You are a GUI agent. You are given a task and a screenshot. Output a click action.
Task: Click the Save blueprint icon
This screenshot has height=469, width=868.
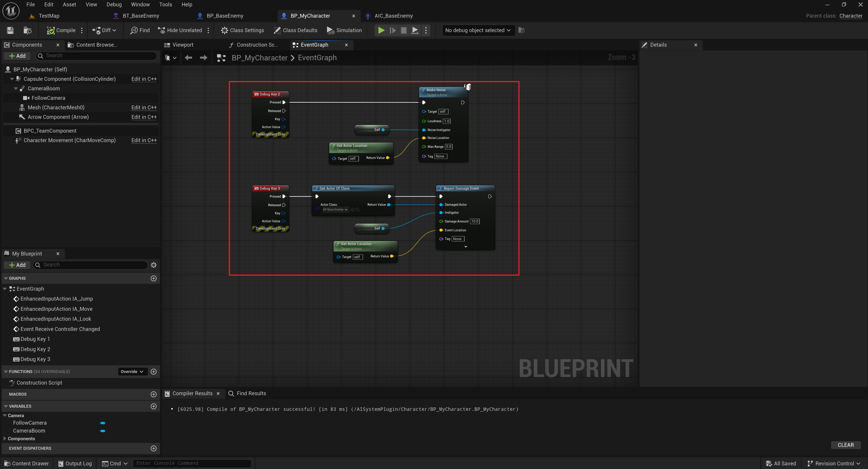click(x=10, y=30)
